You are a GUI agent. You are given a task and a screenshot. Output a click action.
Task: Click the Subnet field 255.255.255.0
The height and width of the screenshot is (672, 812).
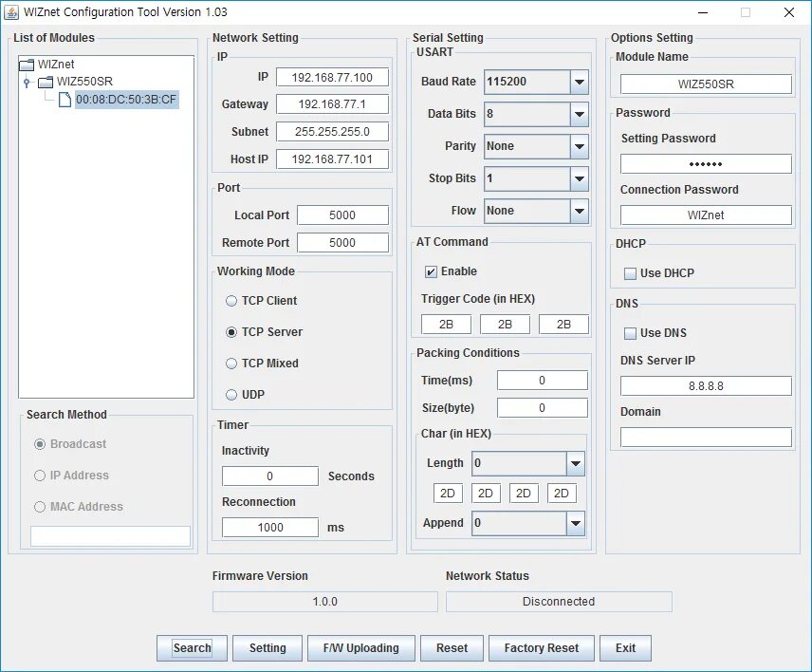tap(332, 132)
